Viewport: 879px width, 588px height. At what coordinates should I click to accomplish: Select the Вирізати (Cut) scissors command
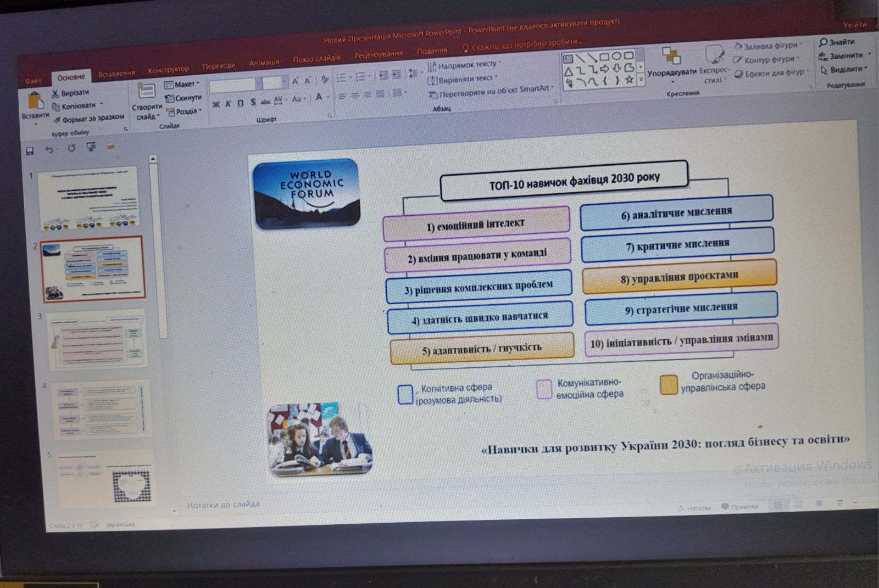tap(70, 93)
